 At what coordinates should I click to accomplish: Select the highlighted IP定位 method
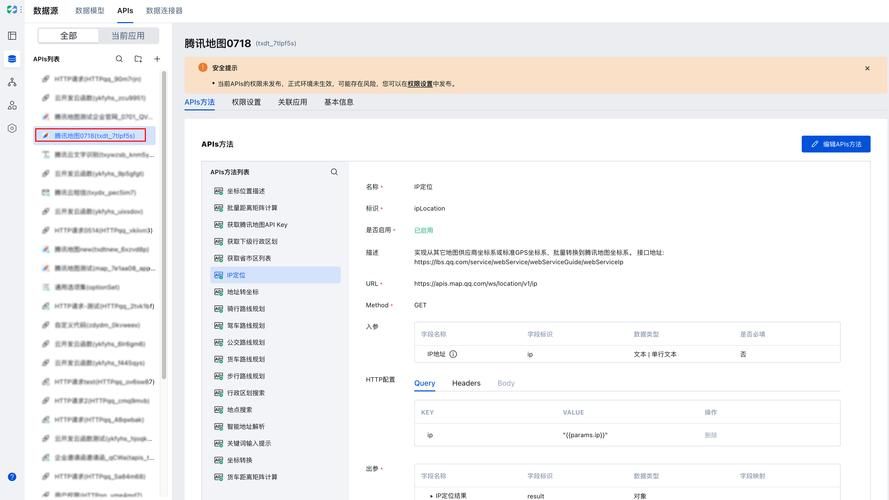tap(275, 275)
